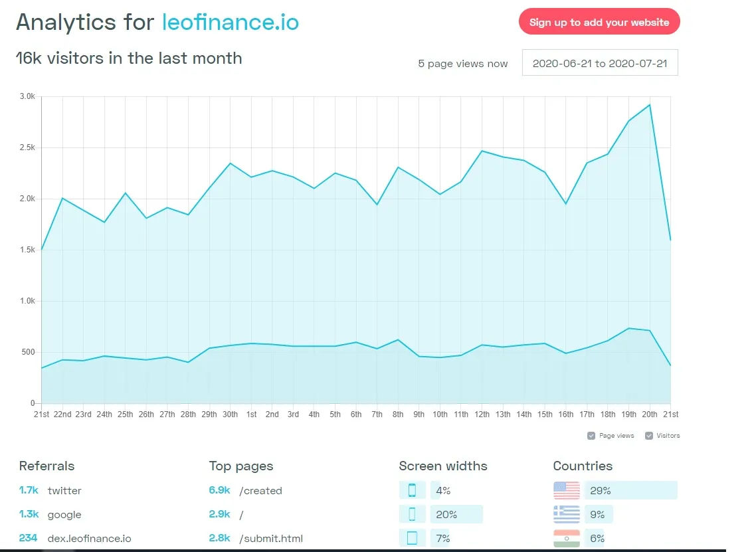756x552 pixels.
Task: Click the 4% screen width bar
Action: 436,490
